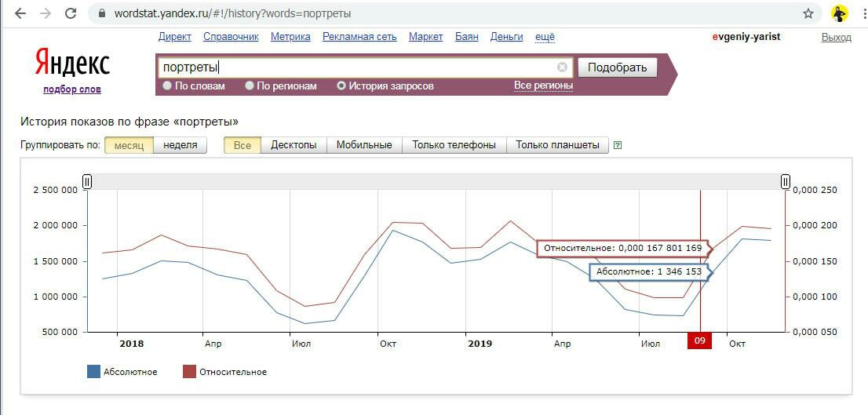The width and height of the screenshot is (868, 415).
Task: Group data by месяц
Action: [x=129, y=145]
